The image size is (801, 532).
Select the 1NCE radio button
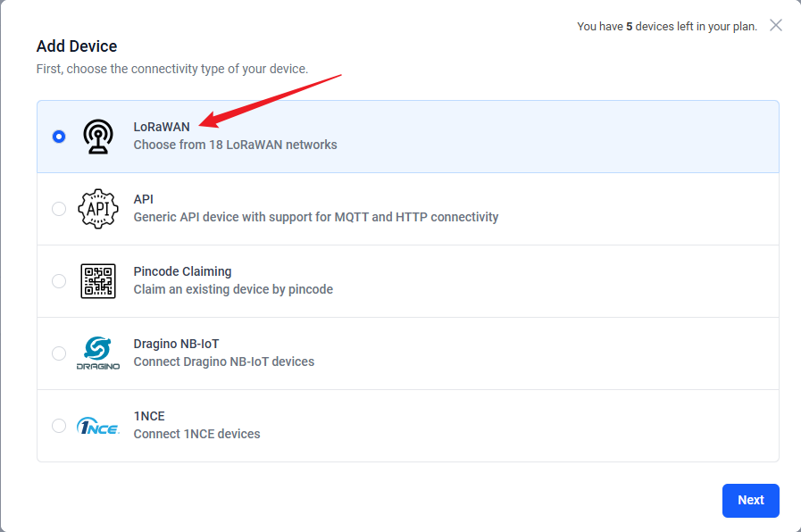click(59, 426)
